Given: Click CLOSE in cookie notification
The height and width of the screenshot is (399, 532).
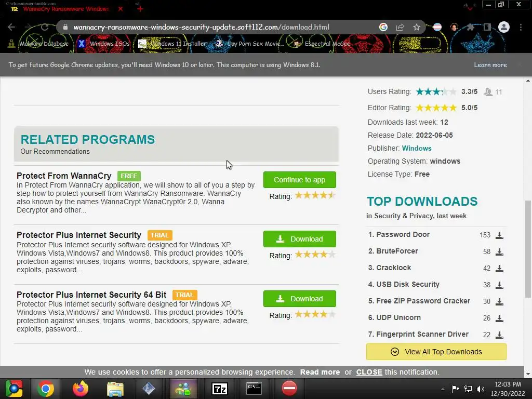Looking at the screenshot, I should pyautogui.click(x=369, y=372).
